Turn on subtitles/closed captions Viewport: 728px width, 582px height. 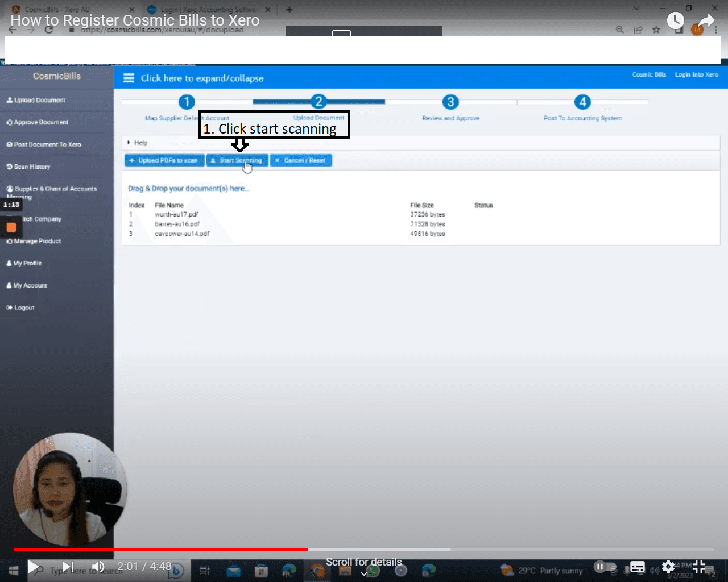click(x=638, y=567)
